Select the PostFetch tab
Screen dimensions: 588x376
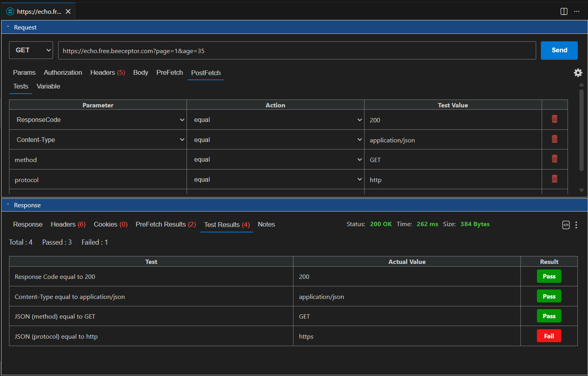coord(206,73)
